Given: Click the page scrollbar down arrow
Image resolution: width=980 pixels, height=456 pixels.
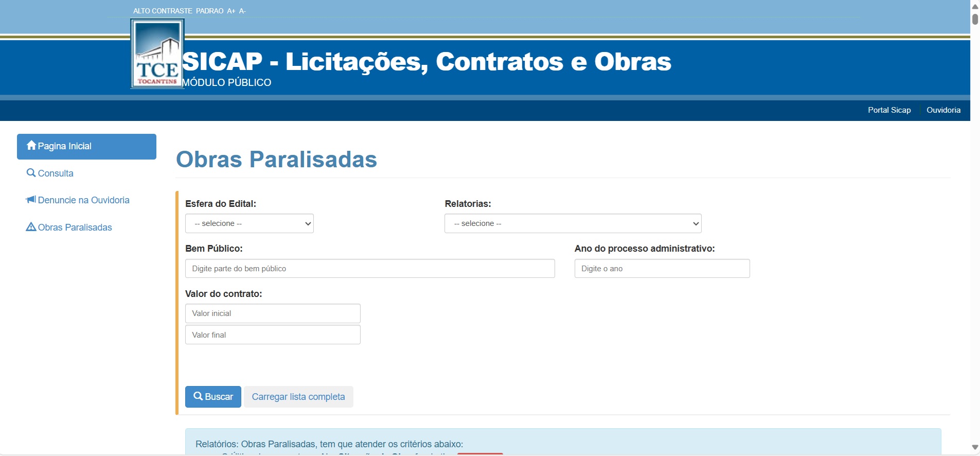Looking at the screenshot, I should pyautogui.click(x=975, y=447).
